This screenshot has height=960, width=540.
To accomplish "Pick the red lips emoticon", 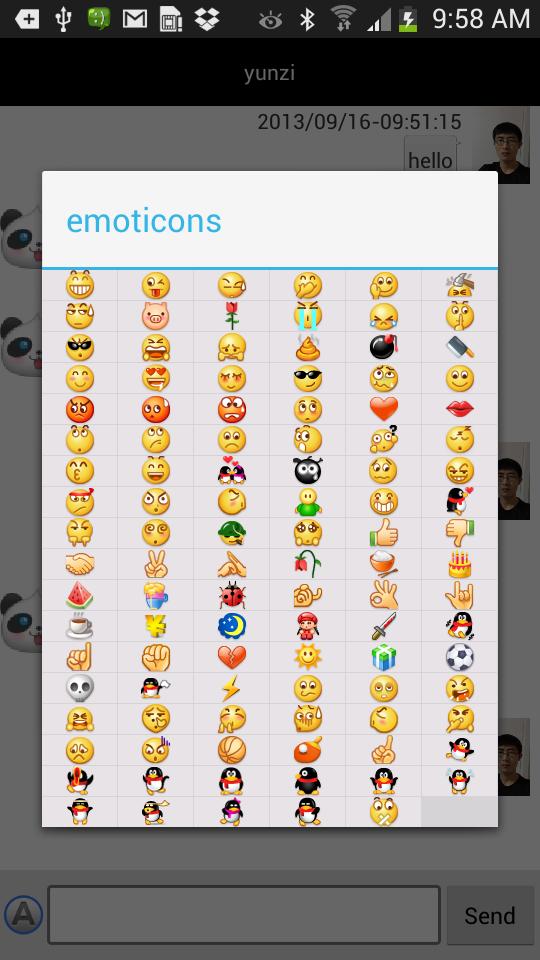I will [460, 409].
